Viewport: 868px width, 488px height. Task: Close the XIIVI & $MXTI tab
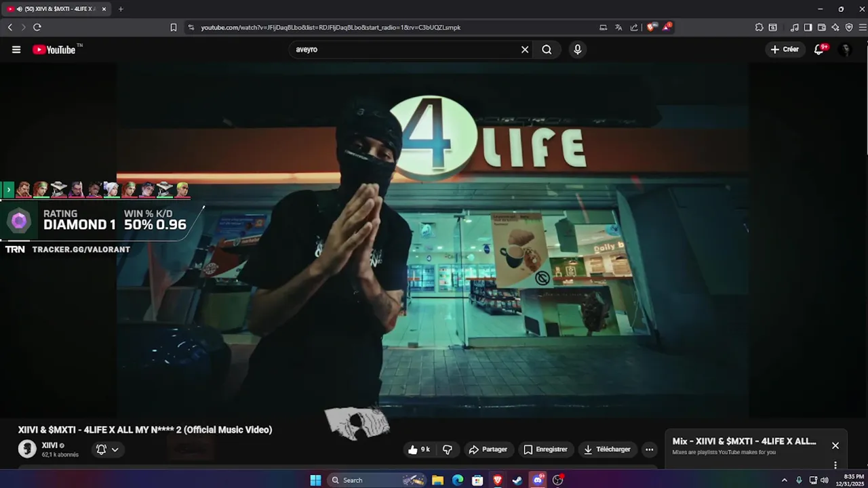click(104, 9)
